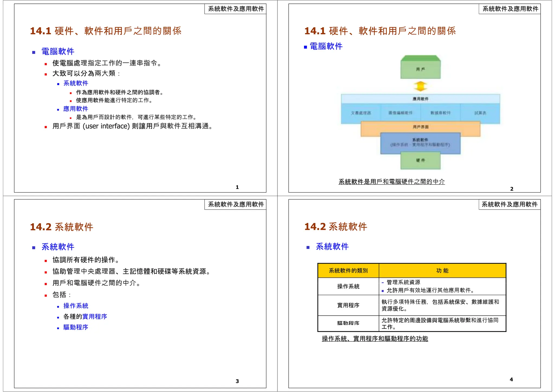Click the 操作系統 blue link on slide 3
The height and width of the screenshot is (392, 555).
click(x=76, y=306)
